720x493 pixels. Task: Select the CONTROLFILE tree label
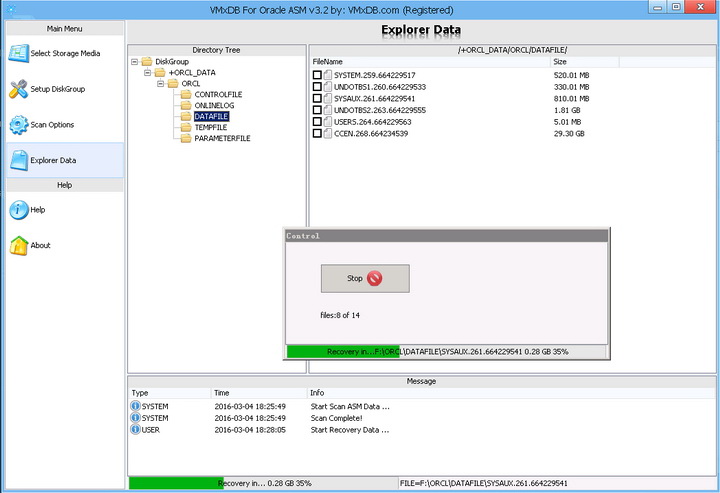click(x=218, y=95)
